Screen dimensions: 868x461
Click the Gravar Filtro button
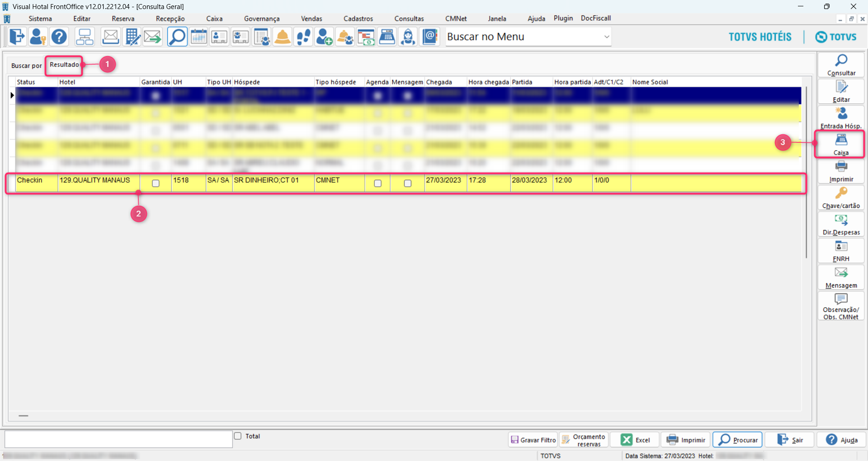pos(533,440)
